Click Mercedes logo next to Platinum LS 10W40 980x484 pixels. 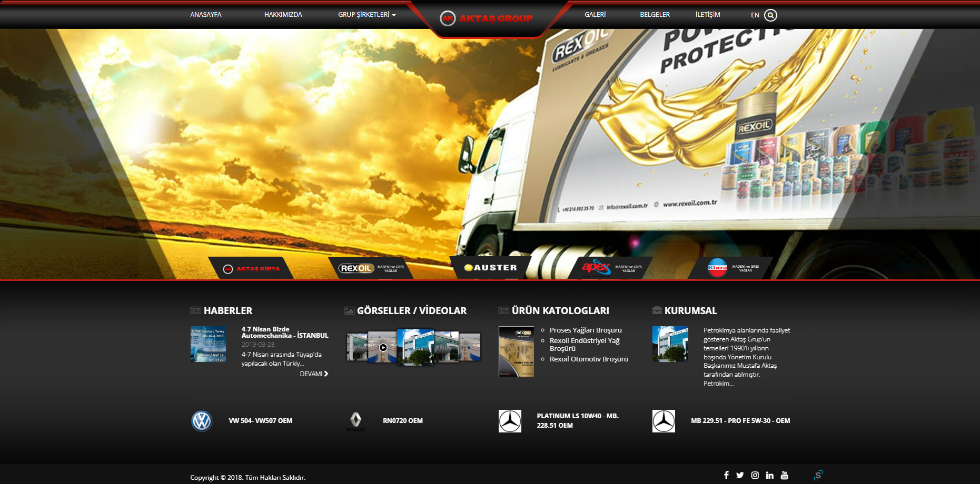coord(510,421)
